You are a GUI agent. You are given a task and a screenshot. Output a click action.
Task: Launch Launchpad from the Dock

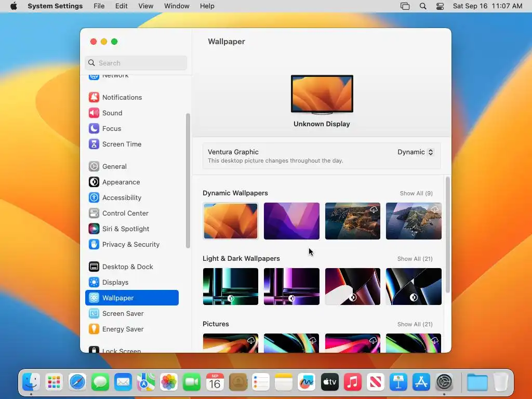pos(54,382)
